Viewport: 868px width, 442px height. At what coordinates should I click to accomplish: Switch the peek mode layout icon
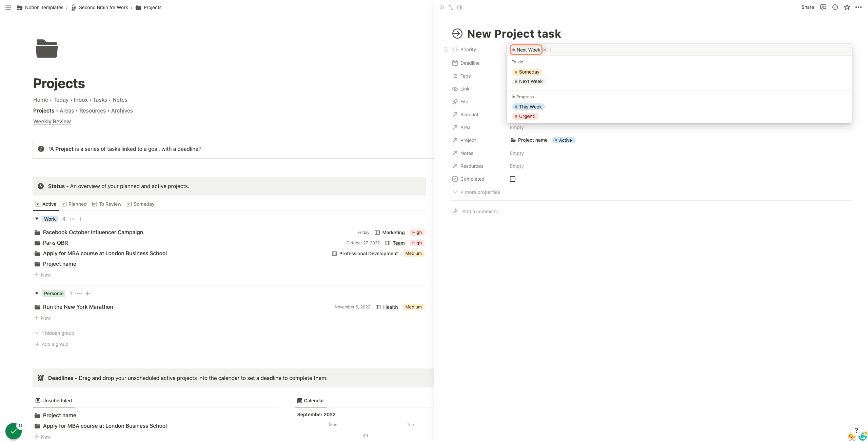pyautogui.click(x=460, y=7)
